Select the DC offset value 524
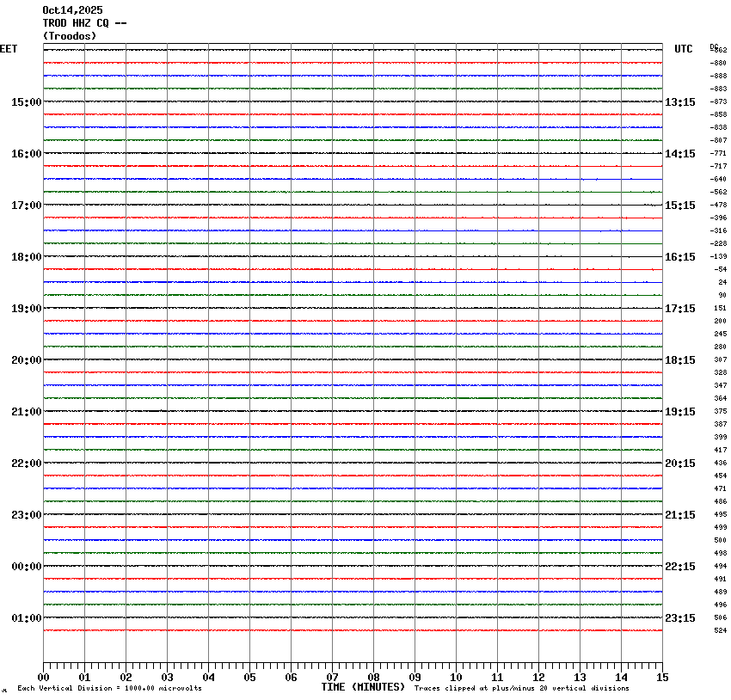This screenshot has height=700, width=731. 721,630
